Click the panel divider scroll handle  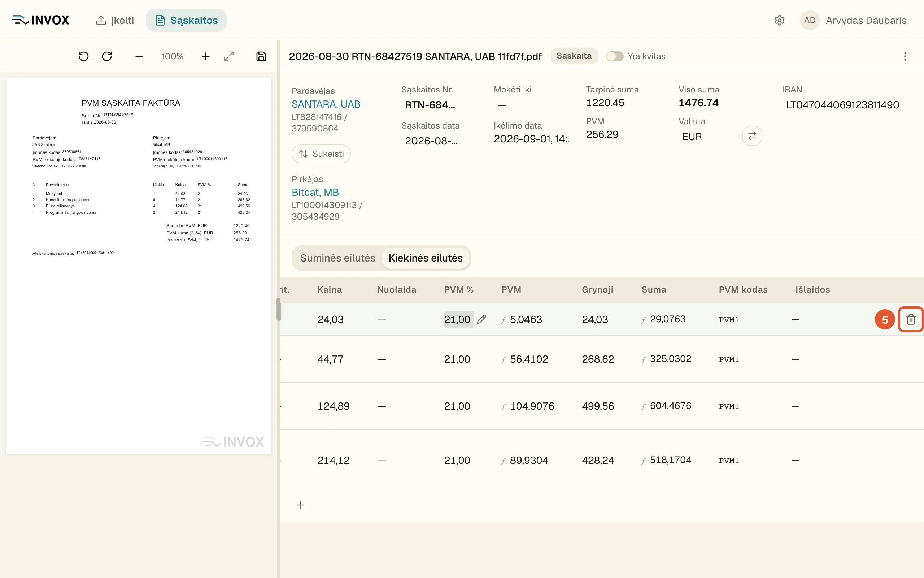point(278,309)
